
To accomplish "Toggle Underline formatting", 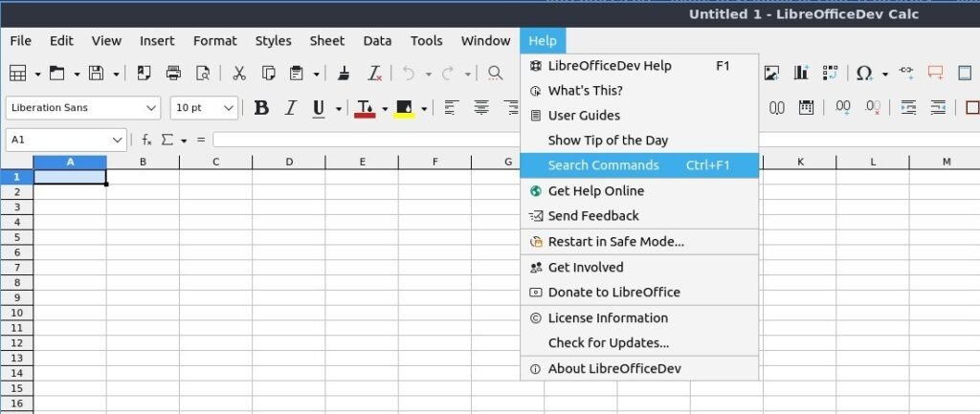I will tap(318, 108).
